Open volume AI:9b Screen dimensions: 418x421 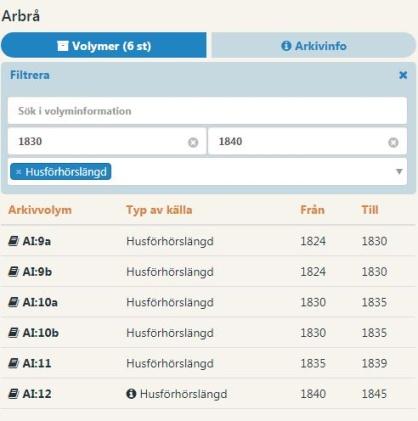(37, 271)
